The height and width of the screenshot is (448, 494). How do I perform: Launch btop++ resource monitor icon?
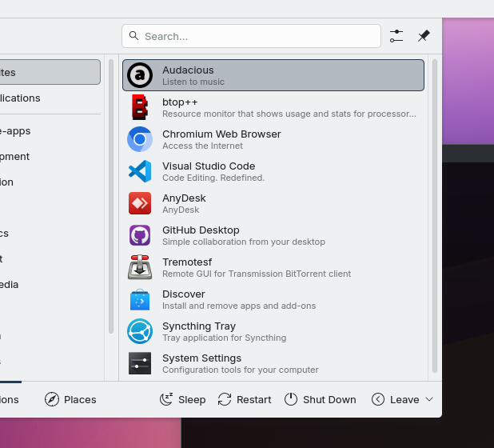click(140, 107)
